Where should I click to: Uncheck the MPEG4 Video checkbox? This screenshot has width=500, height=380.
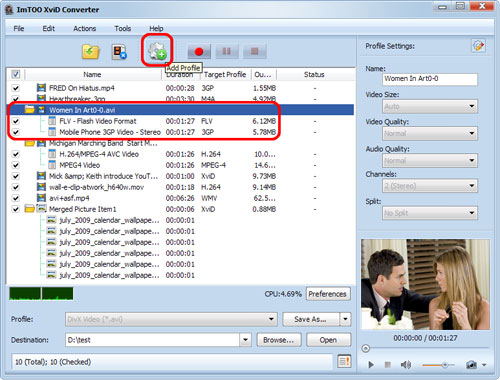coord(16,165)
